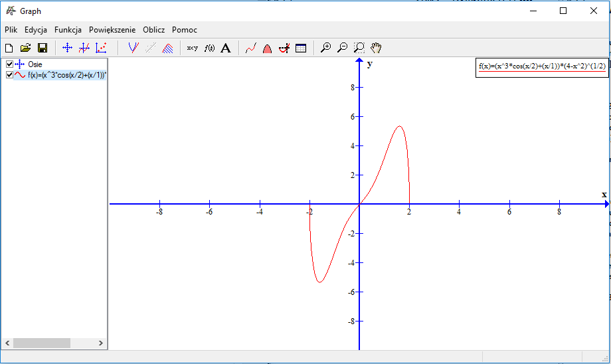This screenshot has width=611, height=364.
Task: Open the Oblicz menu
Action: tap(153, 30)
